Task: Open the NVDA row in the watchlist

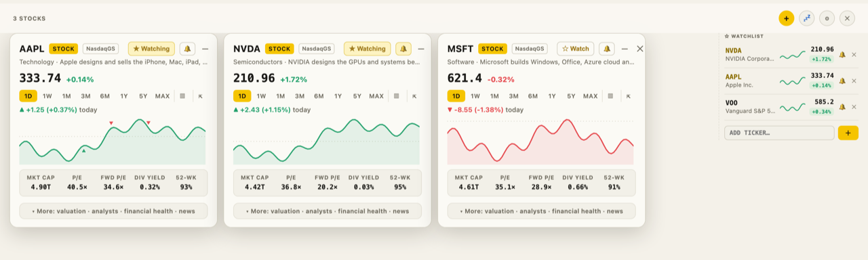Action: coord(791,55)
